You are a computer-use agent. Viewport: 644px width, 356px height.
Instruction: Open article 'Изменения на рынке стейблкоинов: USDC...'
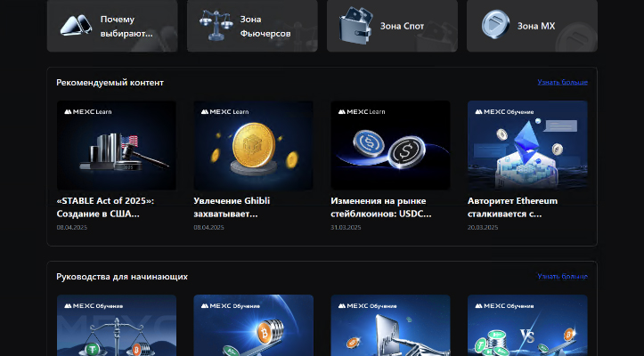381,207
